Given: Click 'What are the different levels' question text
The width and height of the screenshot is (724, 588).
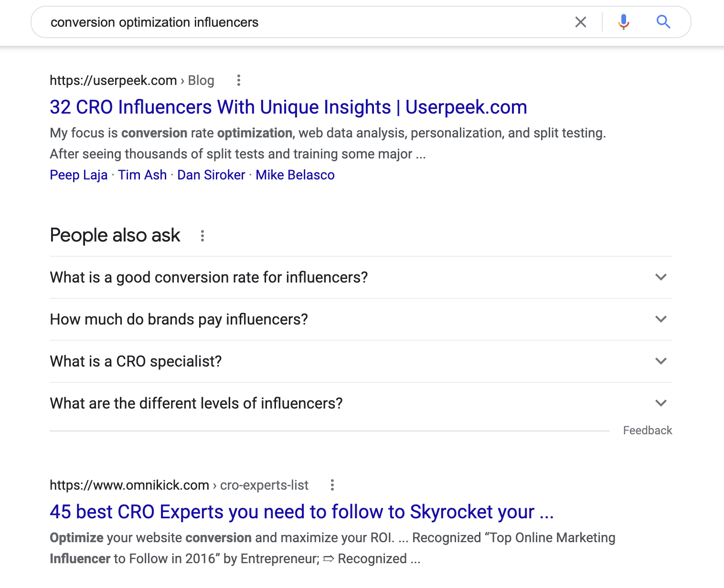Looking at the screenshot, I should (x=196, y=403).
